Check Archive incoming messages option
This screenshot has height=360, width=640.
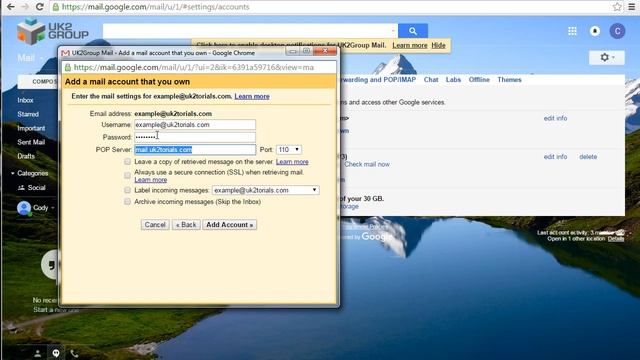point(127,202)
